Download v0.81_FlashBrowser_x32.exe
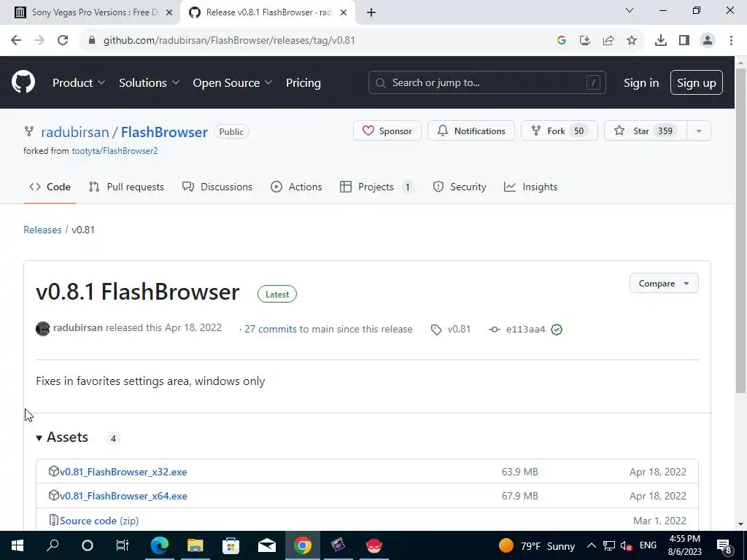 coord(123,472)
